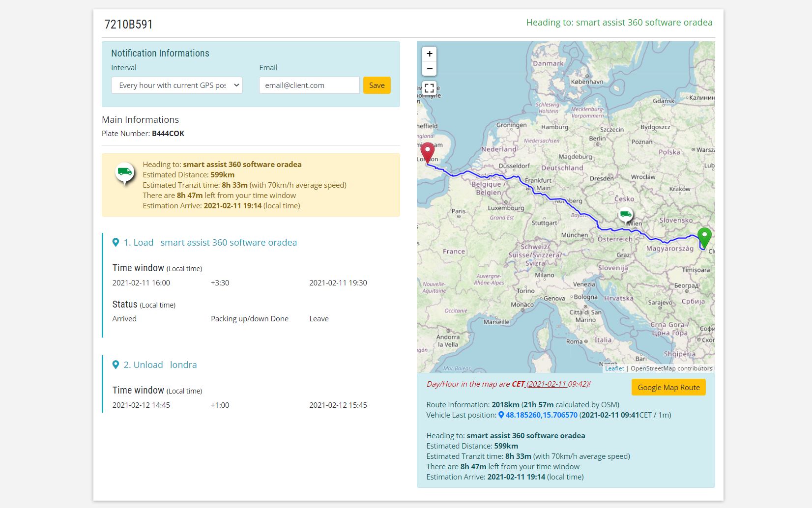Click the green Oradea location marker
The image size is (812, 508).
pyautogui.click(x=704, y=238)
